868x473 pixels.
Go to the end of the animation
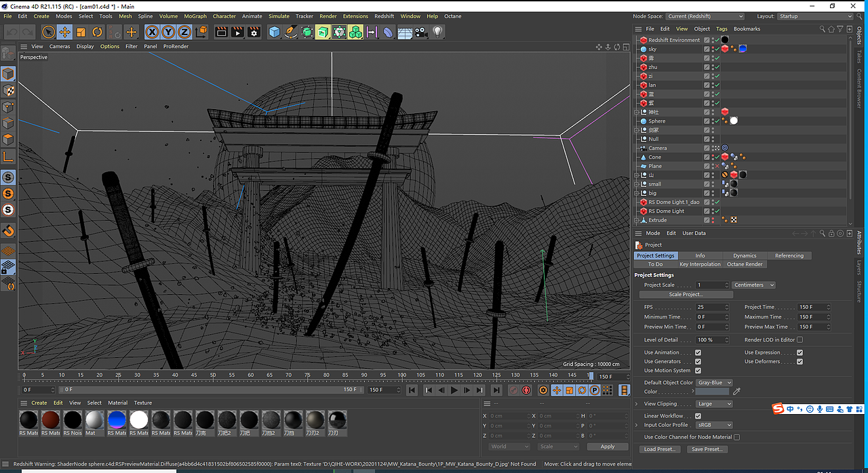(497, 390)
